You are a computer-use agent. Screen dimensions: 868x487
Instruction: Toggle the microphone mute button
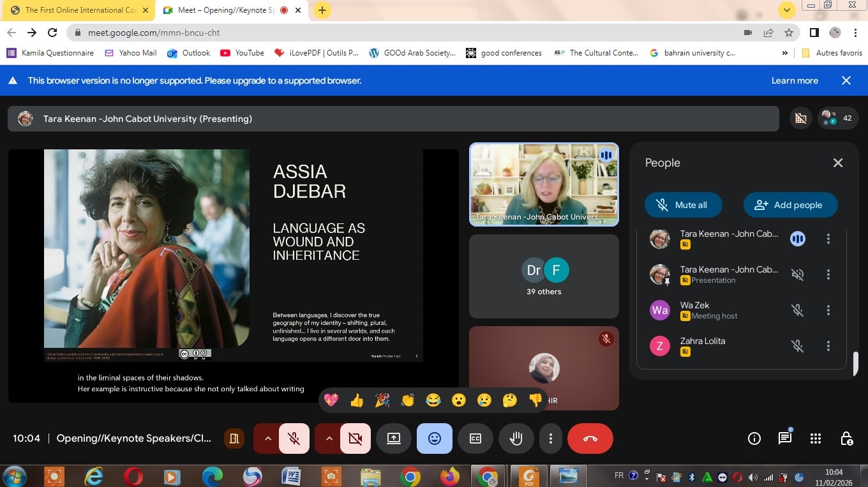[x=294, y=438]
